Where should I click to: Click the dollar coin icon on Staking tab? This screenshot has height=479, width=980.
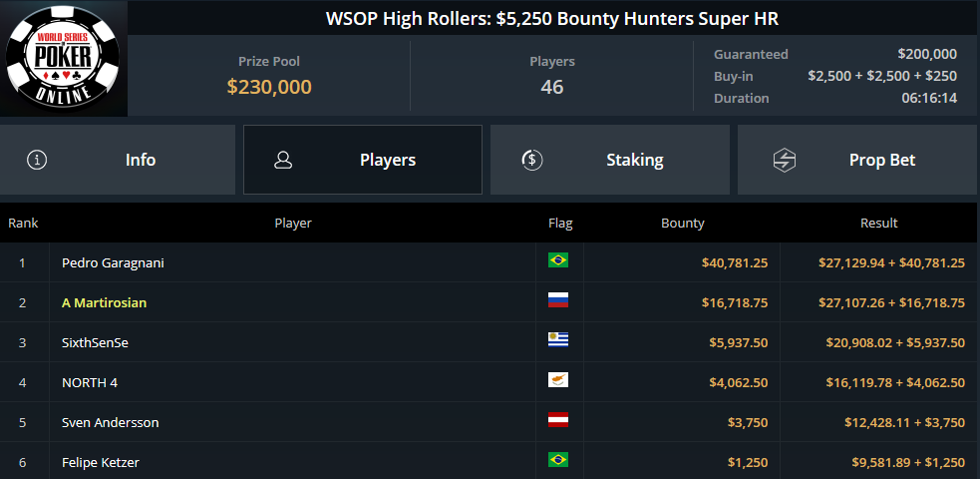click(532, 160)
